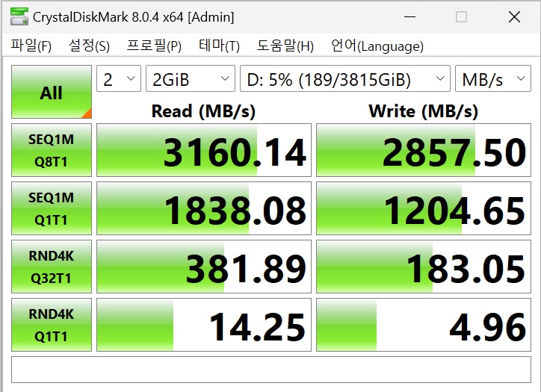Click the Read (MB/s) column header
Screen dimensions: 541x392
203,111
